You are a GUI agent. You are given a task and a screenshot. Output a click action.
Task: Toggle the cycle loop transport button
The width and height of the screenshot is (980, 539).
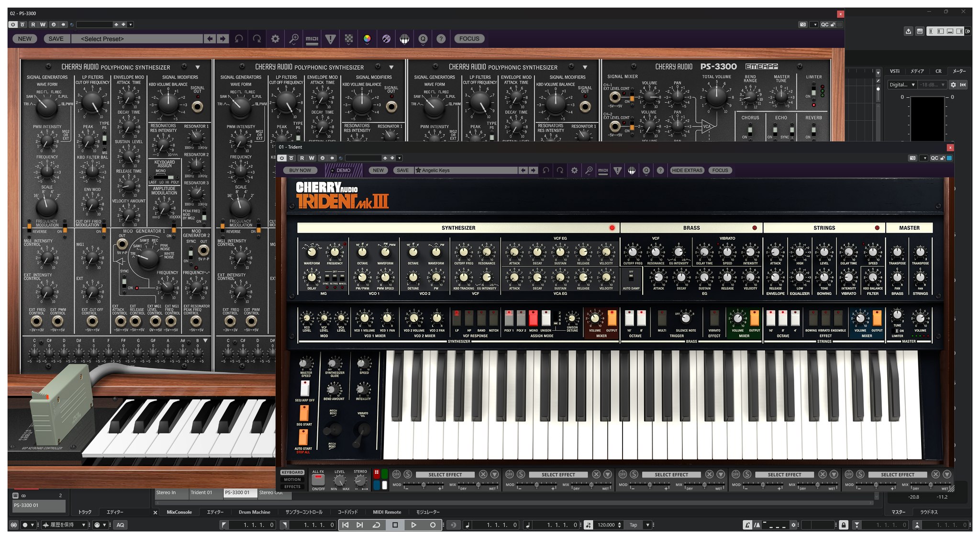[377, 525]
